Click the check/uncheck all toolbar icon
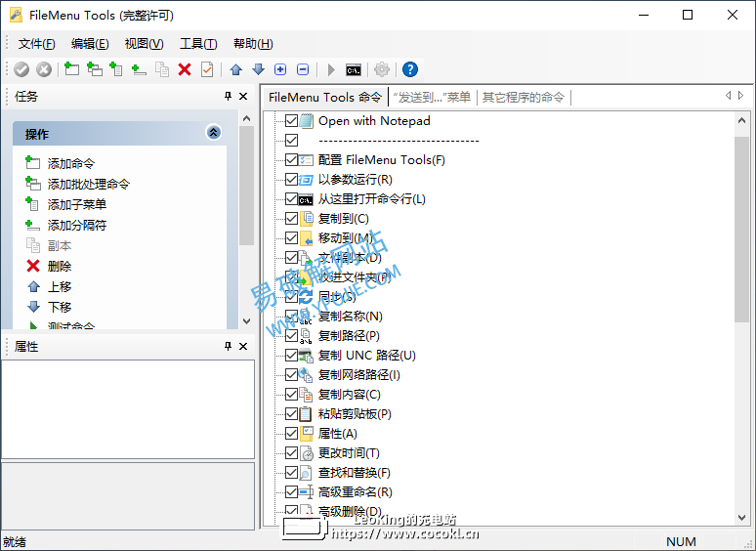 [x=207, y=69]
